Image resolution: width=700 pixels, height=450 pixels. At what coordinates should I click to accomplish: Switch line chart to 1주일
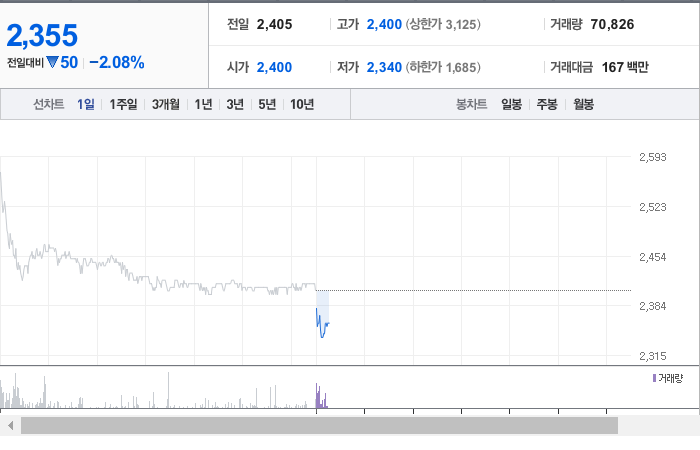pos(123,104)
